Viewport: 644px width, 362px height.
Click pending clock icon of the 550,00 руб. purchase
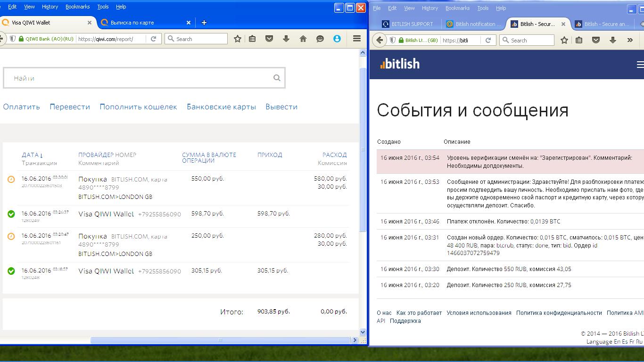point(11,179)
